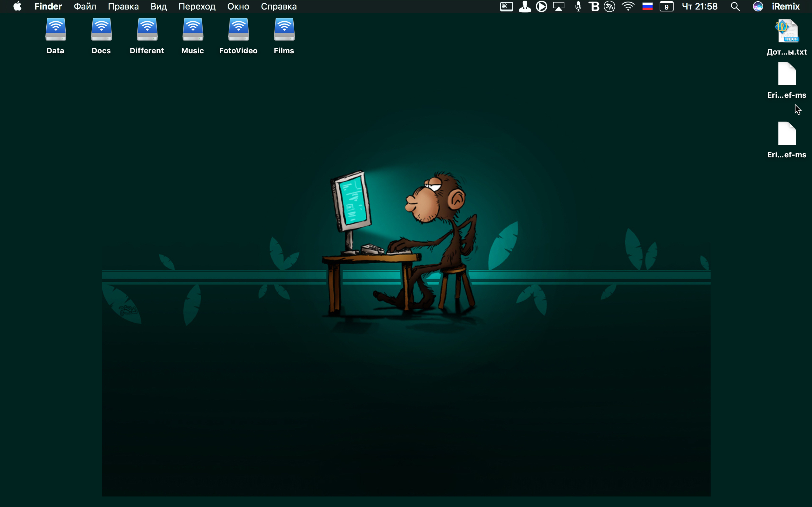Click the iRemix user name
Viewport: 812px width, 507px height.
click(786, 6)
